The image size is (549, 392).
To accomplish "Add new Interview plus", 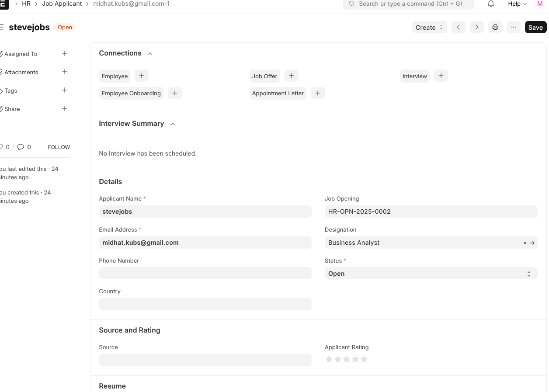I will click(x=441, y=76).
